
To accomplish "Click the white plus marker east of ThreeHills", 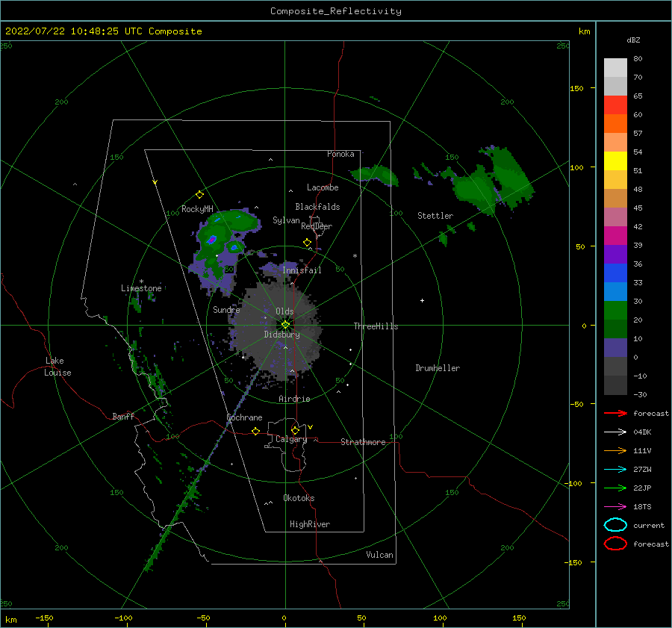I will point(422,300).
